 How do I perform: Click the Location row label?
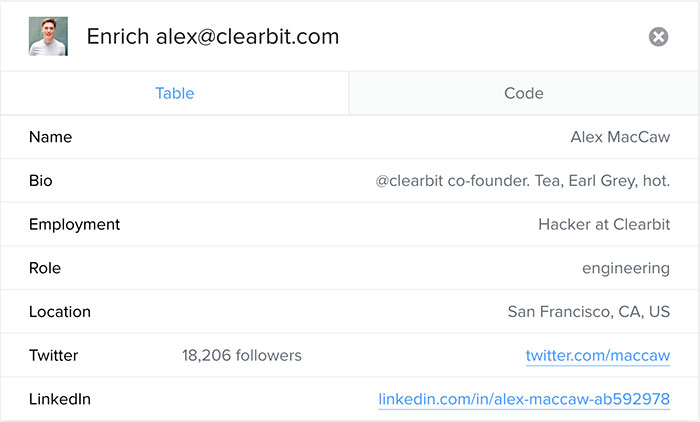point(60,311)
